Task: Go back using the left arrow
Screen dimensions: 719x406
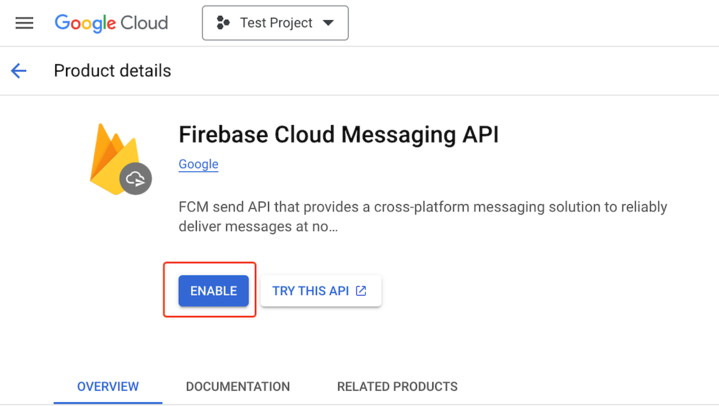Action: pyautogui.click(x=19, y=71)
